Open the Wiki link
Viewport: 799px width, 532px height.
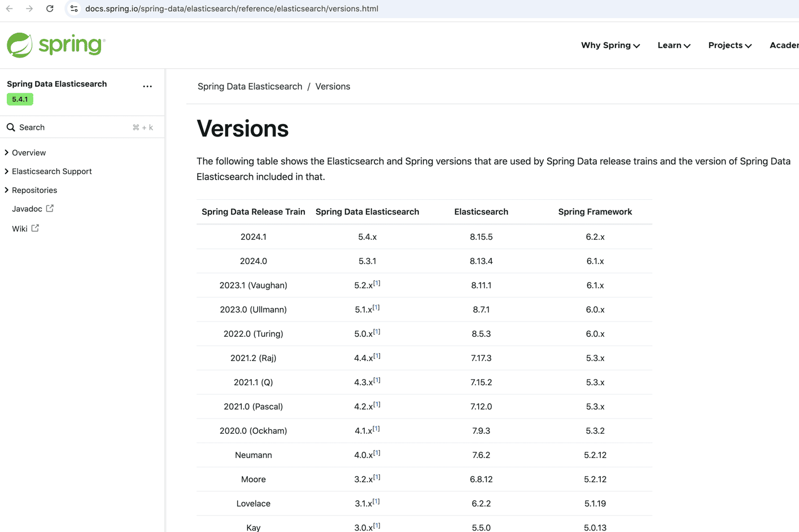pyautogui.click(x=19, y=228)
